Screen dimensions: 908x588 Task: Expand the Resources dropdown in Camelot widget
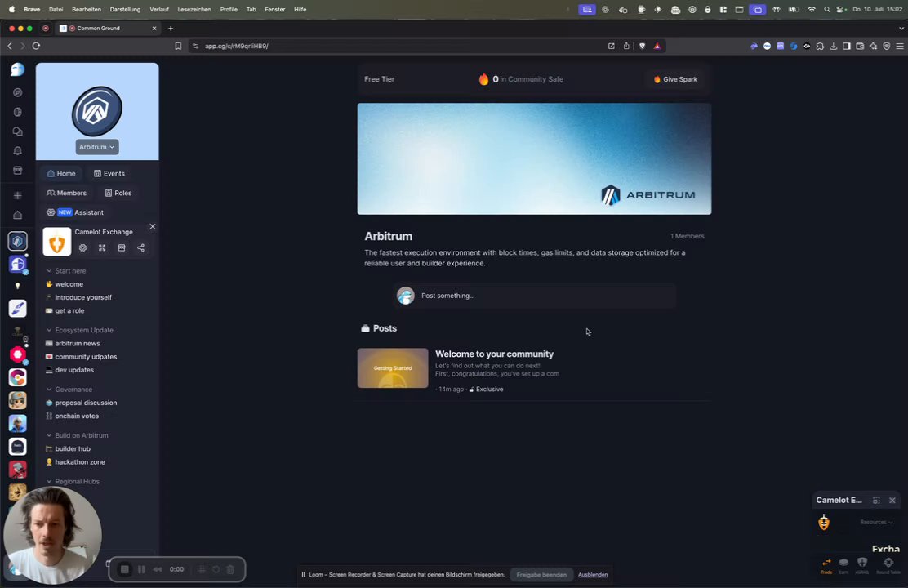pyautogui.click(x=876, y=522)
